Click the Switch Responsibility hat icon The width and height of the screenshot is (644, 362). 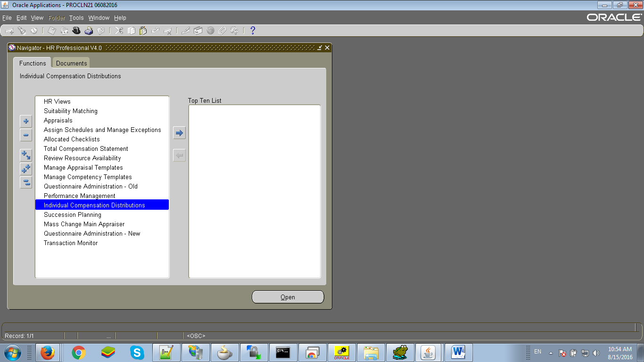pyautogui.click(x=76, y=31)
